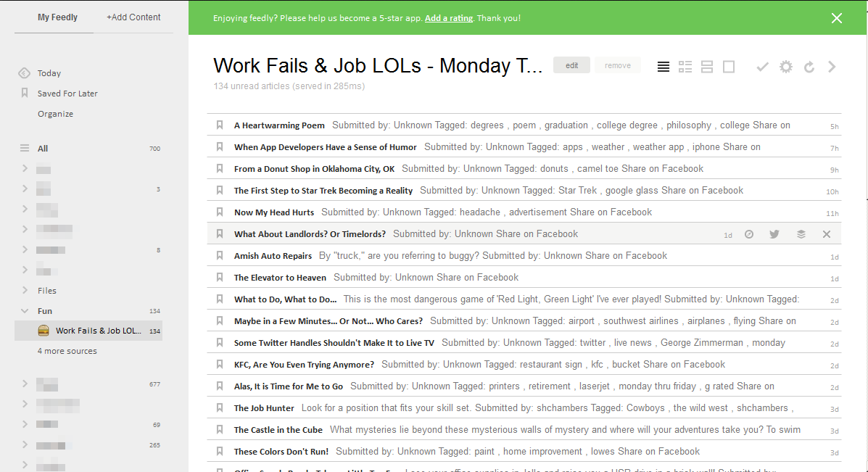Switch to cards view icon
The height and width of the screenshot is (472, 868).
point(707,67)
